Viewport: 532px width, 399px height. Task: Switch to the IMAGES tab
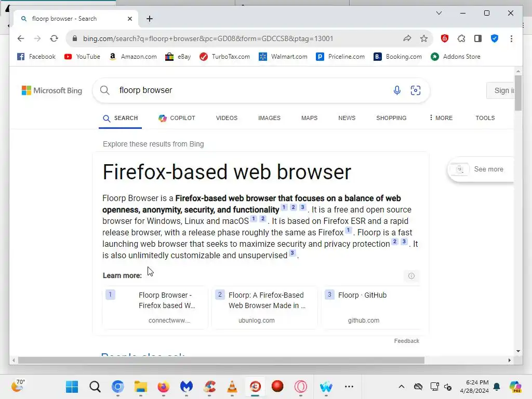tap(270, 118)
